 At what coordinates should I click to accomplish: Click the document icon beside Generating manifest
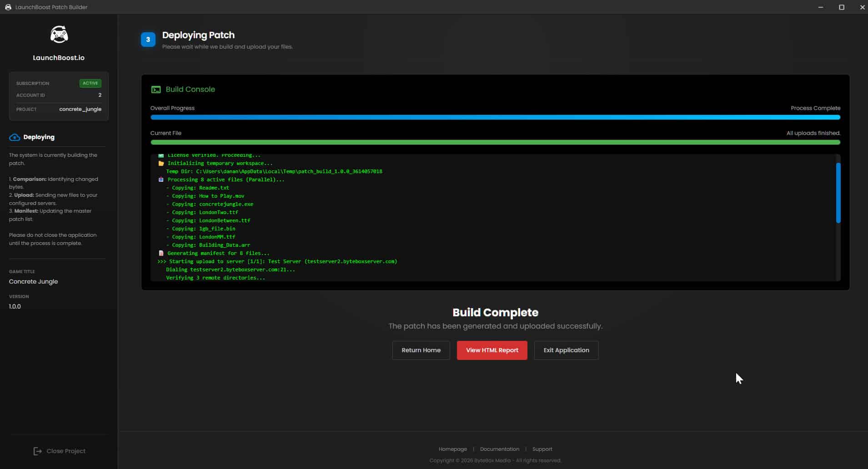tap(161, 253)
